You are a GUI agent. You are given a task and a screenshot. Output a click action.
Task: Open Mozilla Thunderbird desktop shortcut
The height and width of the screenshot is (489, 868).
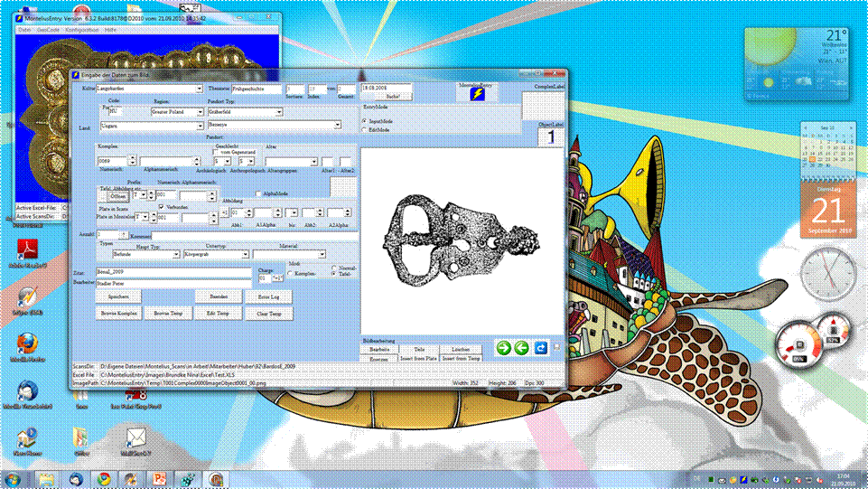(x=27, y=394)
